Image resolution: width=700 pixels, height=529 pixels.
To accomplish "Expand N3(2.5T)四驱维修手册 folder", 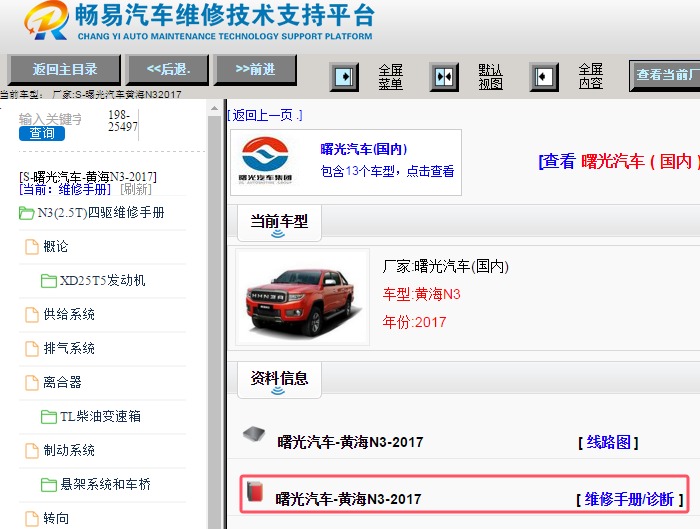I will pyautogui.click(x=101, y=212).
